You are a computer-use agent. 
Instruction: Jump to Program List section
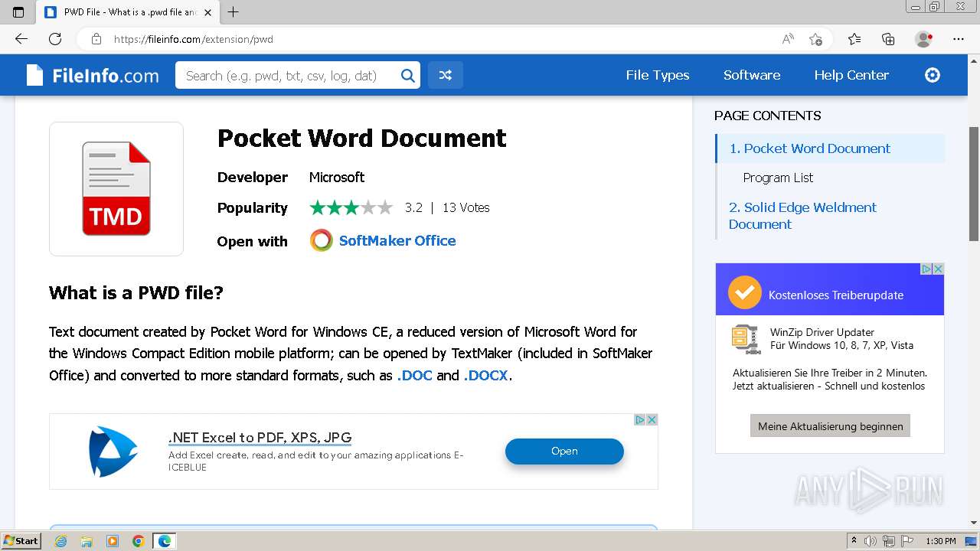(778, 178)
